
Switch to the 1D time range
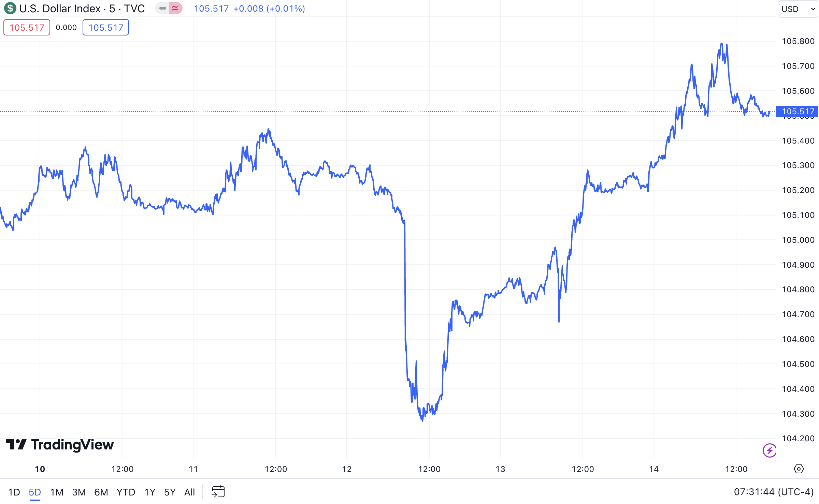point(14,492)
